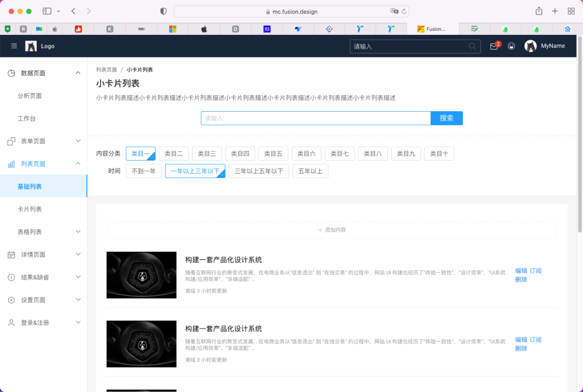This screenshot has width=583, height=392.
Task: Click the clock icon beside 数据页面
Action: (11, 72)
